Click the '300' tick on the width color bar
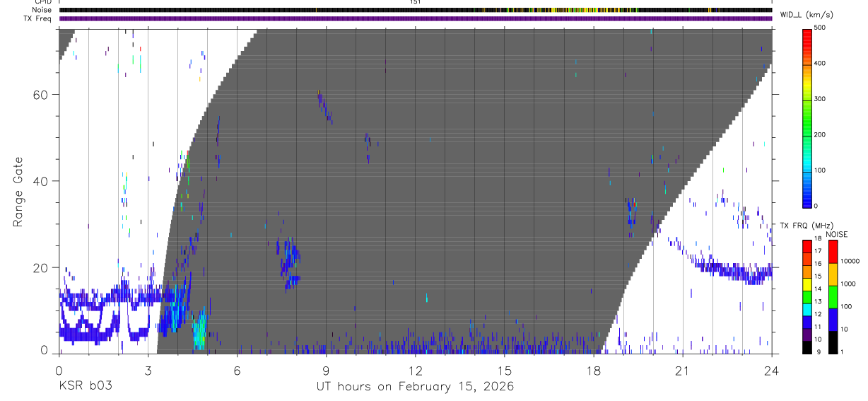 pyautogui.click(x=820, y=99)
